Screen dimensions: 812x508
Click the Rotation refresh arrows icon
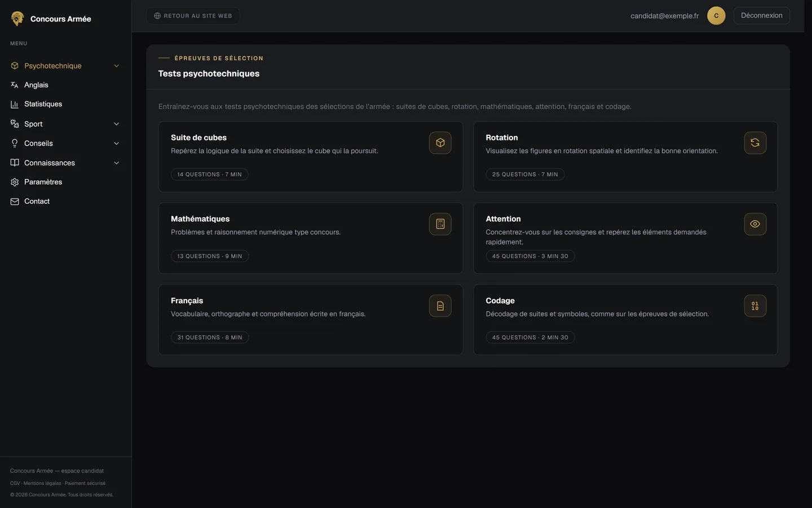coord(755,143)
